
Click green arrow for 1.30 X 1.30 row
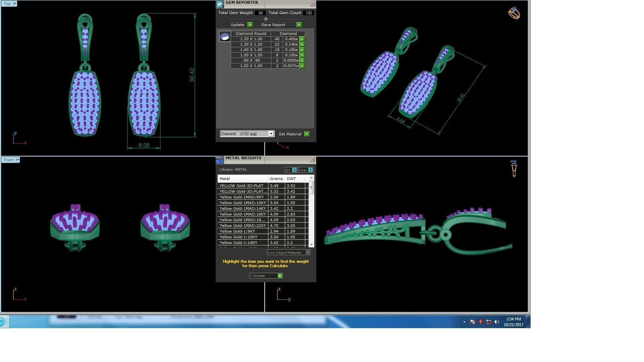click(302, 39)
